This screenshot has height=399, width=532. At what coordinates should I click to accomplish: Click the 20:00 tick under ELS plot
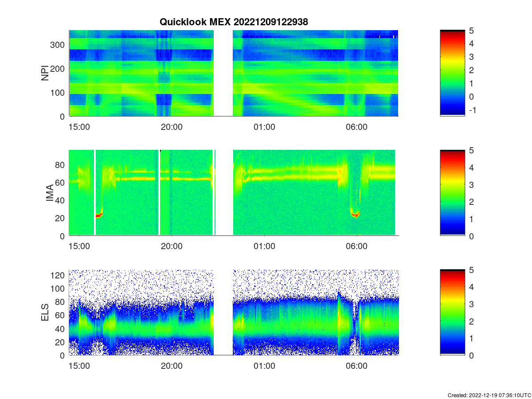172,366
